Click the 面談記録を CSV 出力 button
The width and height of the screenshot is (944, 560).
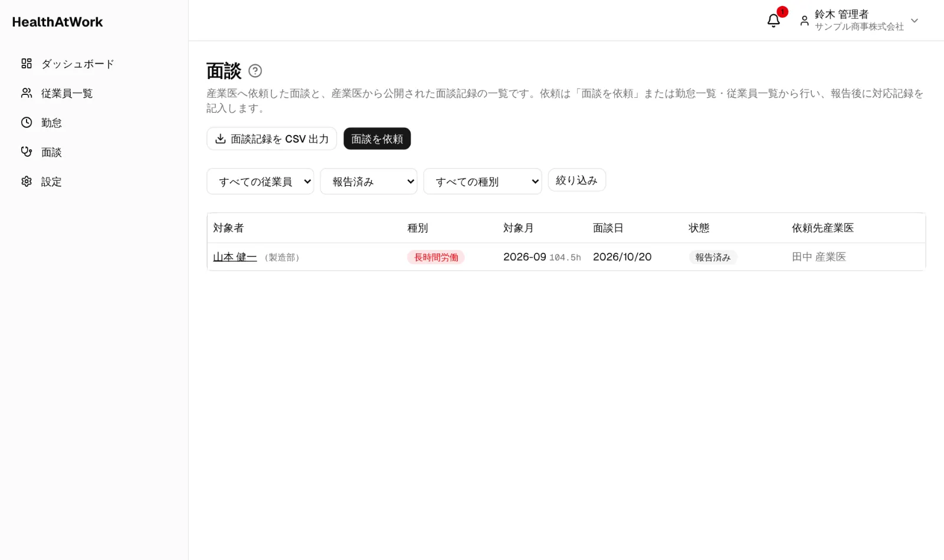(x=271, y=139)
